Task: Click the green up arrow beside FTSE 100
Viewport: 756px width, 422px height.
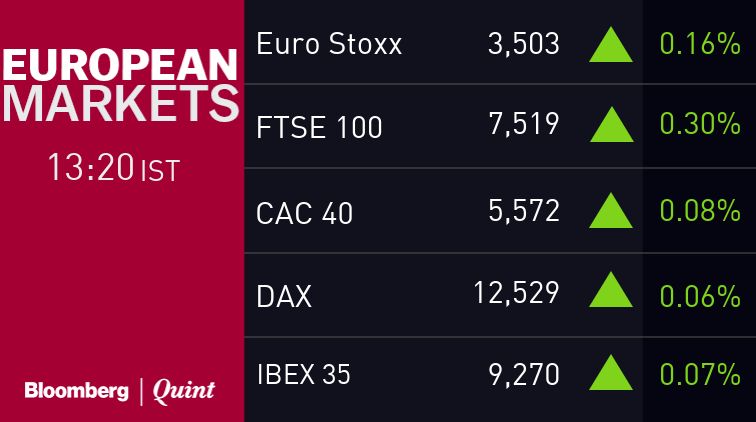Action: click(x=611, y=125)
